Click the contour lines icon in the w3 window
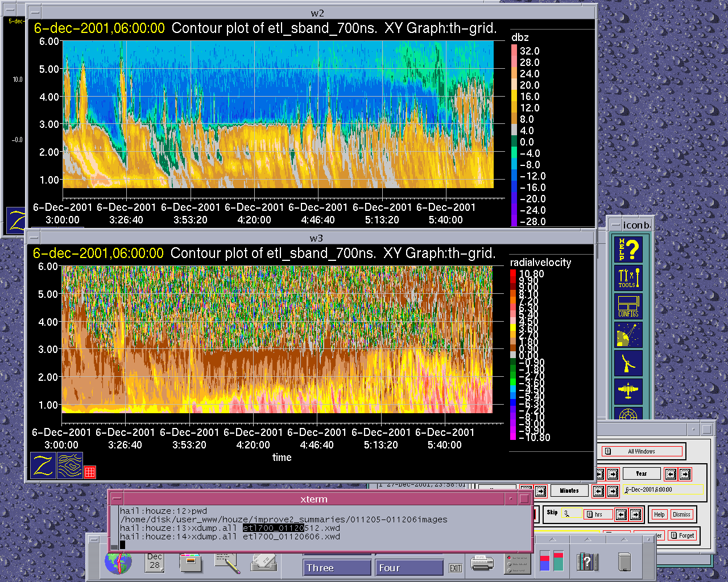This screenshot has height=582, width=728. click(x=70, y=465)
